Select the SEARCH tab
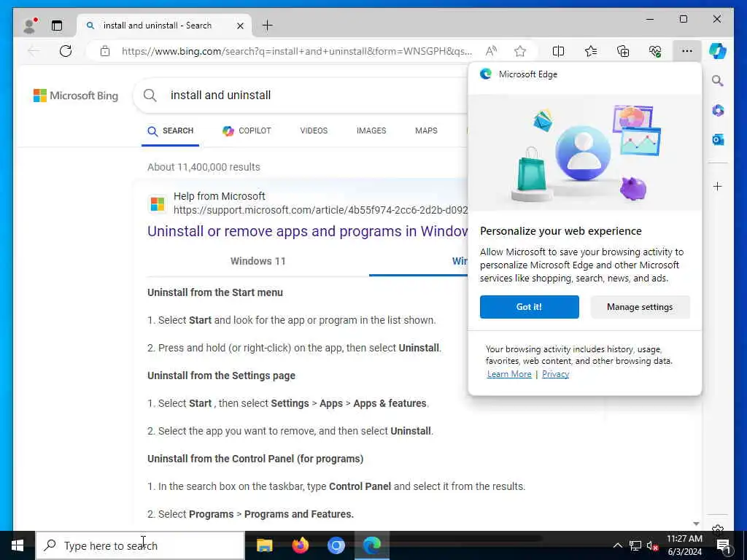The image size is (747, 560). coord(170,131)
